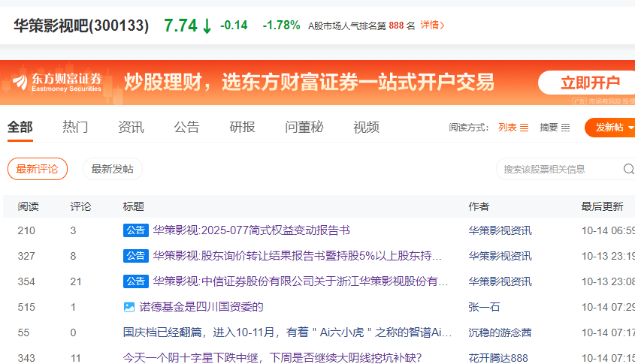
Task: Select the 问董秘 tab
Action: point(304,127)
